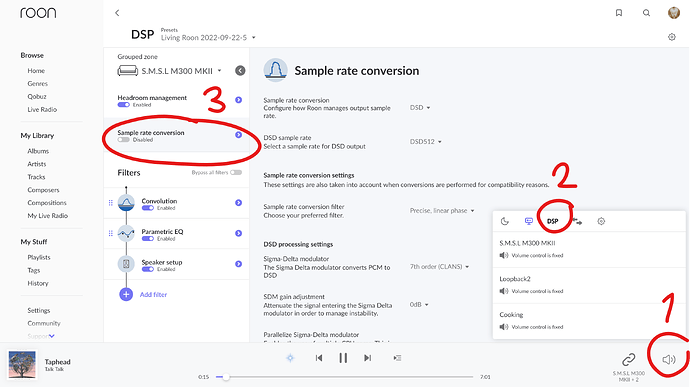The image size is (690, 387).
Task: Skip to previous track
Action: pos(319,358)
